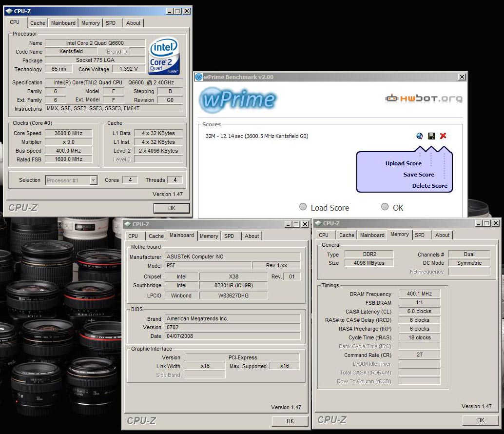Click the Rated FSB 1600.0 MHz value

click(68, 159)
